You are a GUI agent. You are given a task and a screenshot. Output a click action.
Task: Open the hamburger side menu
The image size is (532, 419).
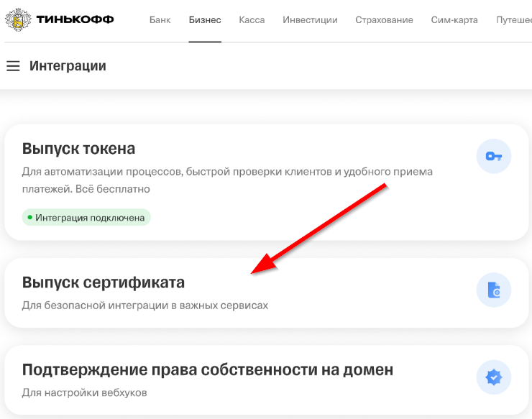point(13,66)
